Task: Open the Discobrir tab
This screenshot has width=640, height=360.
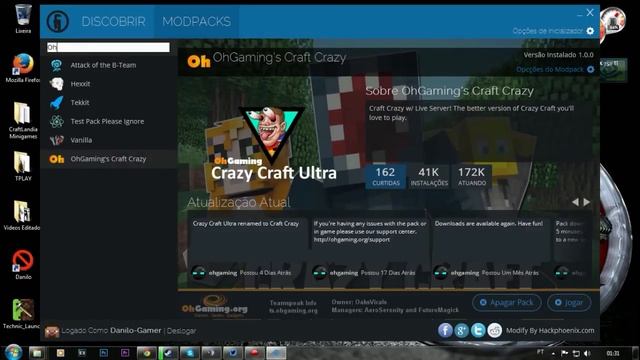Action: (x=113, y=22)
